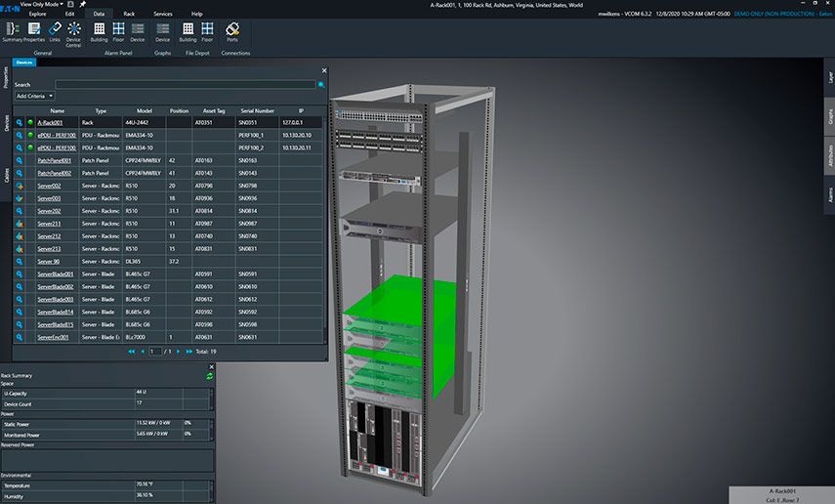Viewport: 835px width, 504px height.
Task: Open File Depot Floor
Action: [x=207, y=32]
